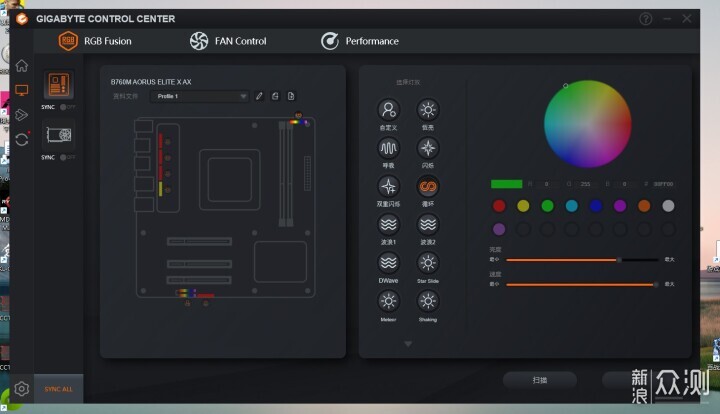Expand more effects with down arrow
Viewport: 720px width, 414px height.
(x=408, y=344)
